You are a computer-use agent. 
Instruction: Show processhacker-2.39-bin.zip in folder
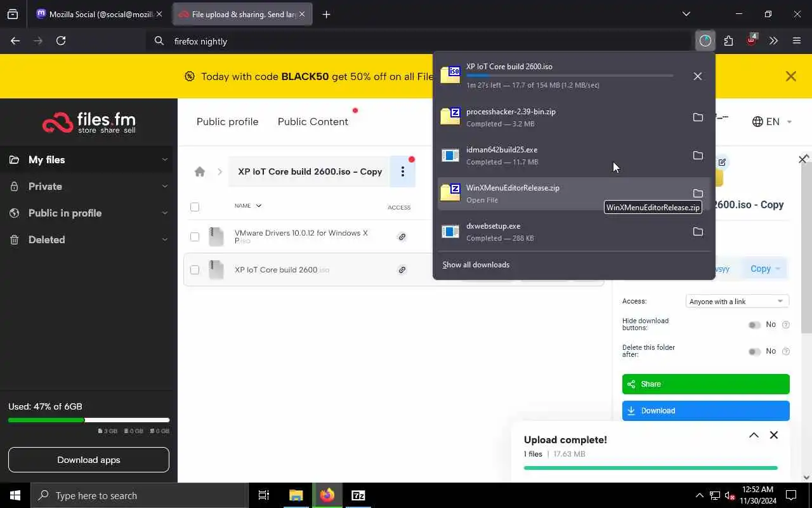(698, 117)
